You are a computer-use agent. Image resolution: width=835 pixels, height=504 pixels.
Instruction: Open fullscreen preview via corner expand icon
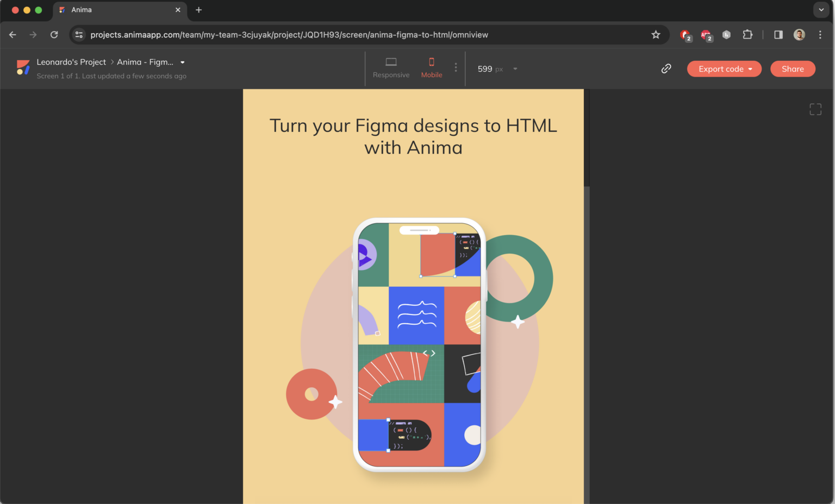(x=815, y=109)
